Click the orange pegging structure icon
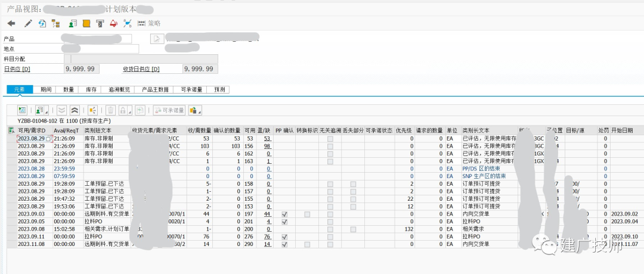The image size is (644, 274). (92, 110)
